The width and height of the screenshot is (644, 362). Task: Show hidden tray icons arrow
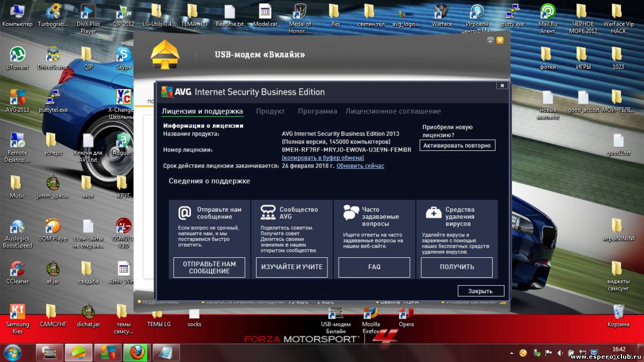coord(511,353)
